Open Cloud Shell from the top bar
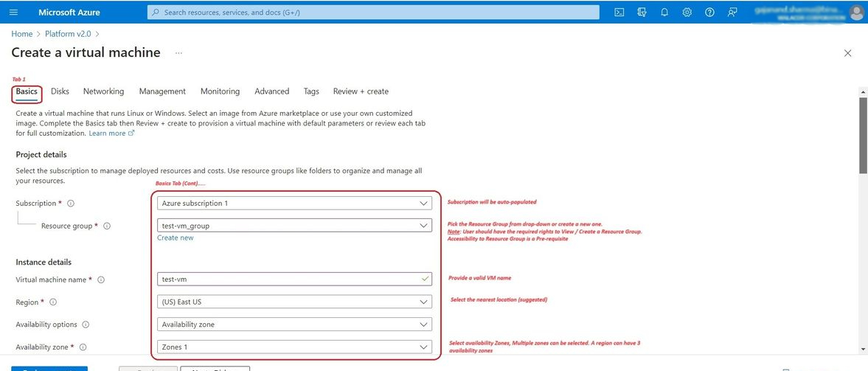 620,13
